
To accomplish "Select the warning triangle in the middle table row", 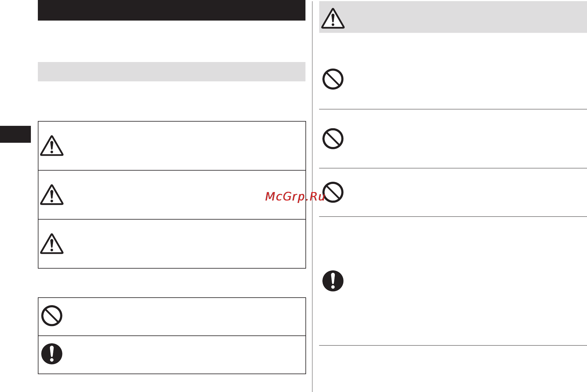I will 52,195.
